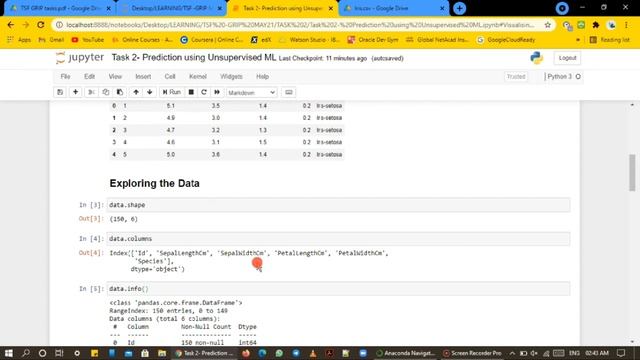Click the Trusted notebook indicator
This screenshot has height=360, width=640.
pos(516,76)
